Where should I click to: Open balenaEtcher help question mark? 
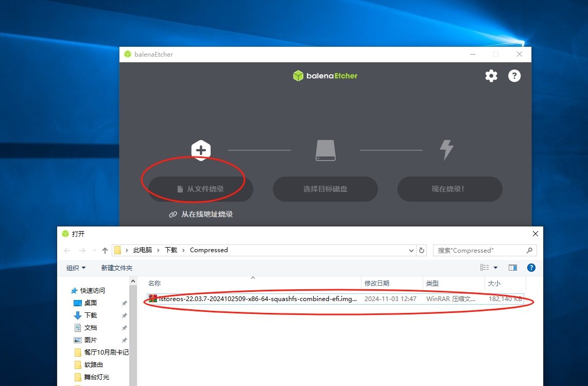[514, 76]
